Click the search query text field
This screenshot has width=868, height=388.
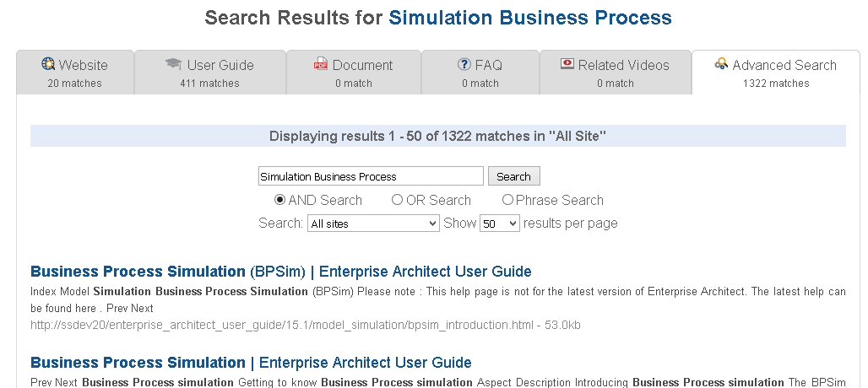371,176
